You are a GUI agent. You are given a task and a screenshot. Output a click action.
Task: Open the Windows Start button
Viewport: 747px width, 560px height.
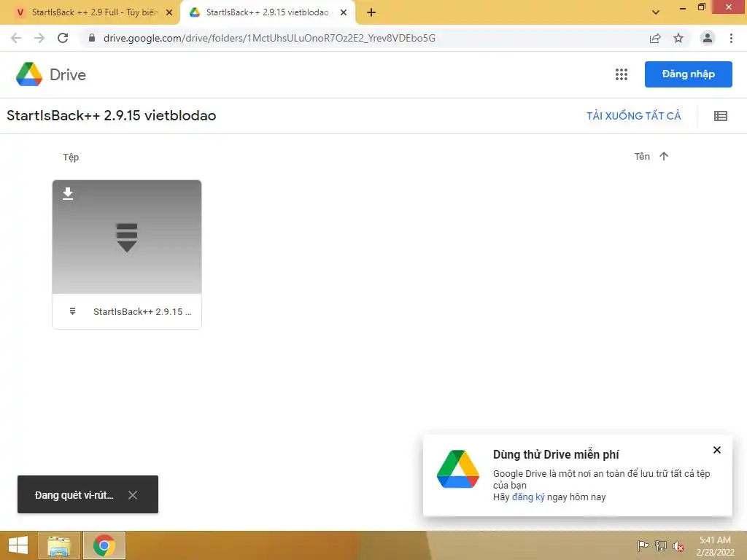tap(18, 545)
